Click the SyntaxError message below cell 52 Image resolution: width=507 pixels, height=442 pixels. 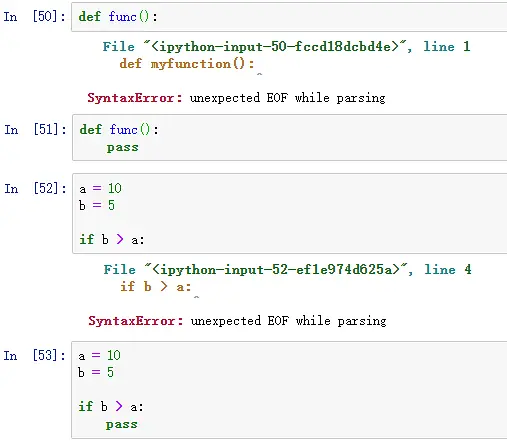coord(237,321)
